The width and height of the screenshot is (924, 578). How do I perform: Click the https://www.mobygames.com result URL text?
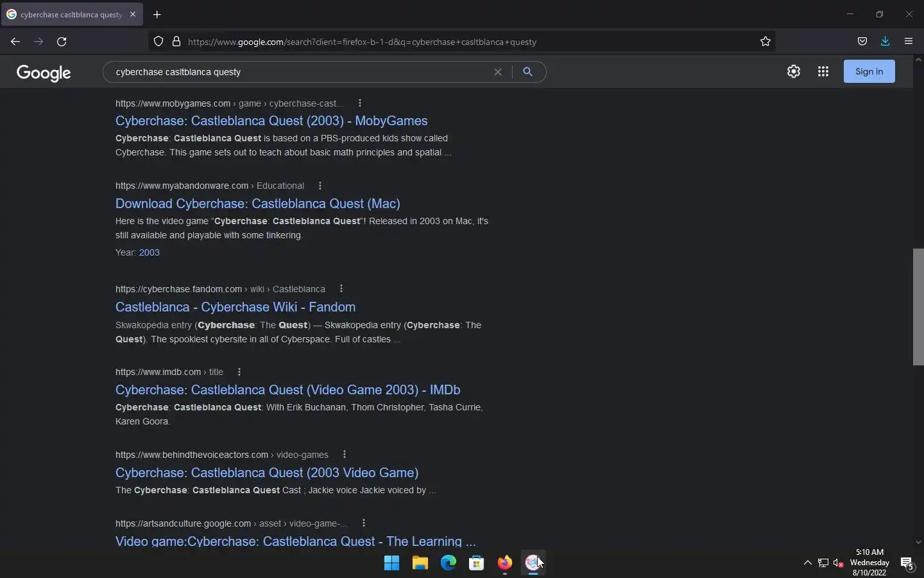[x=173, y=103]
